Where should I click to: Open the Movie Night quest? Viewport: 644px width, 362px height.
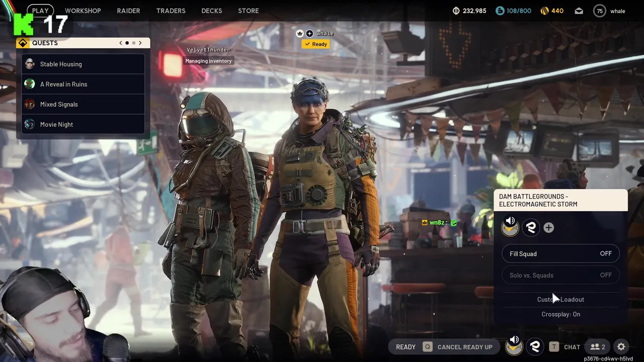click(x=83, y=124)
